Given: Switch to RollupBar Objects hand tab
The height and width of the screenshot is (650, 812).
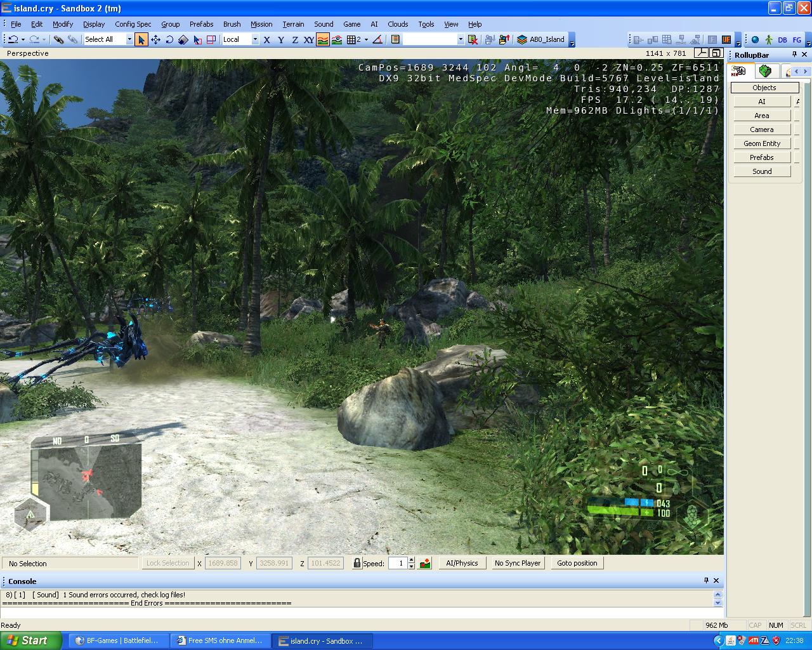Looking at the screenshot, I should 740,71.
